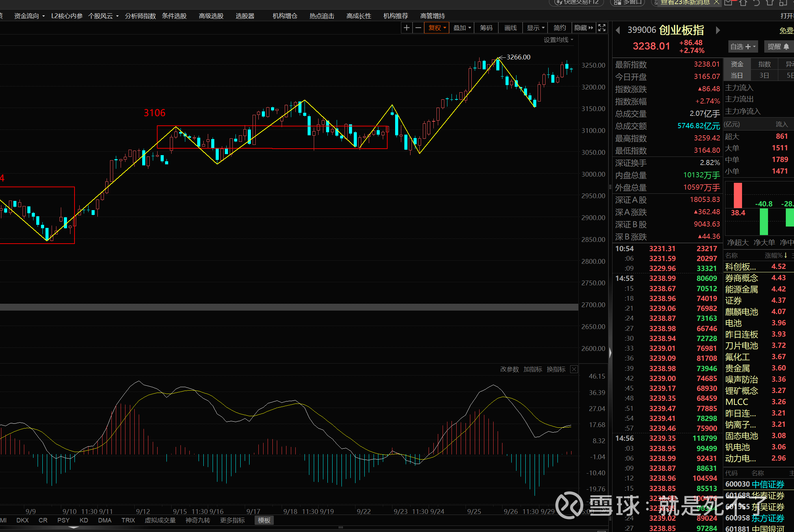
Task: Toggle 画线 drawing mode
Action: pyautogui.click(x=511, y=28)
